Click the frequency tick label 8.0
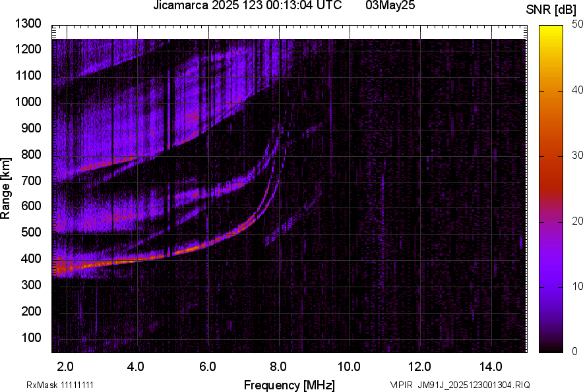Screen dimensions: 583x392 (x=278, y=367)
